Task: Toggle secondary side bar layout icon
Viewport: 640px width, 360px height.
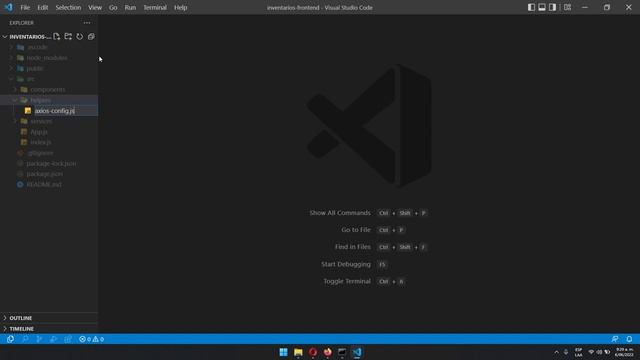Action: [552, 7]
